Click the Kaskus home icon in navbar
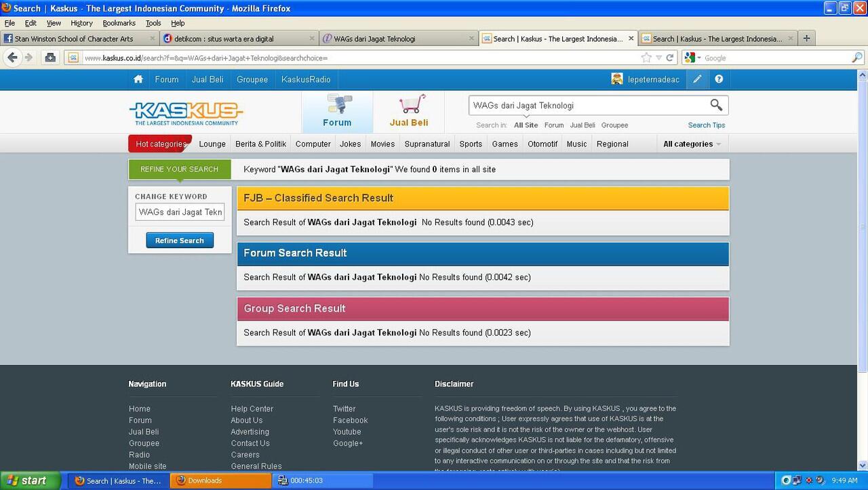 point(138,79)
